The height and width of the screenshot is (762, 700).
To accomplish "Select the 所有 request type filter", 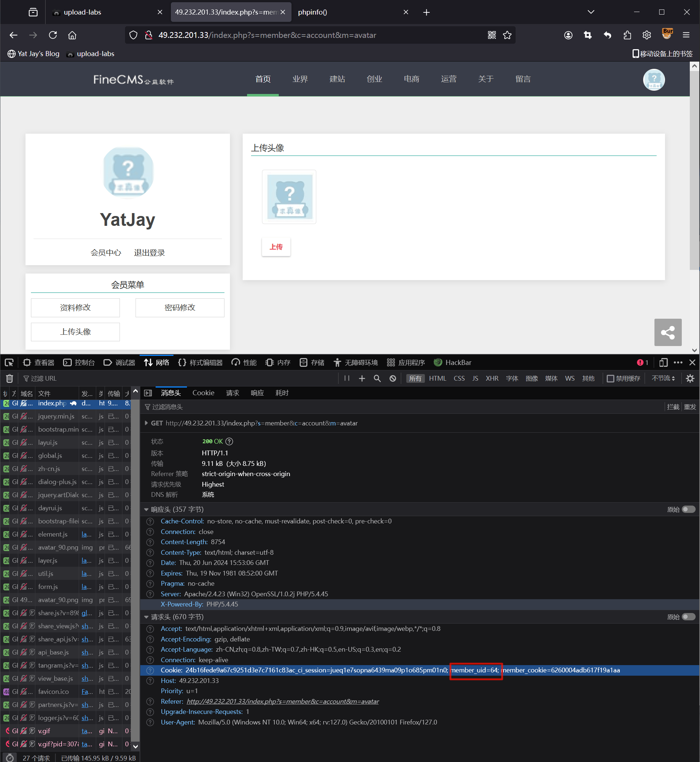I will 415,378.
